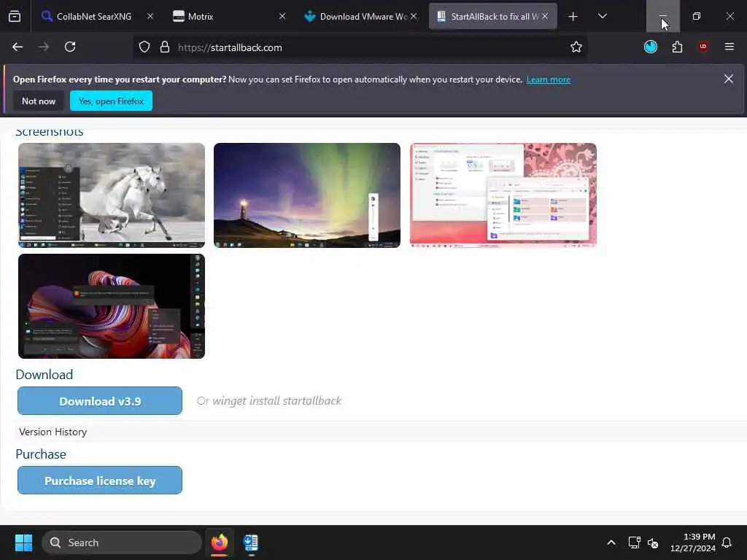Switch to Motrix tab
The height and width of the screenshot is (560, 747).
tap(230, 17)
